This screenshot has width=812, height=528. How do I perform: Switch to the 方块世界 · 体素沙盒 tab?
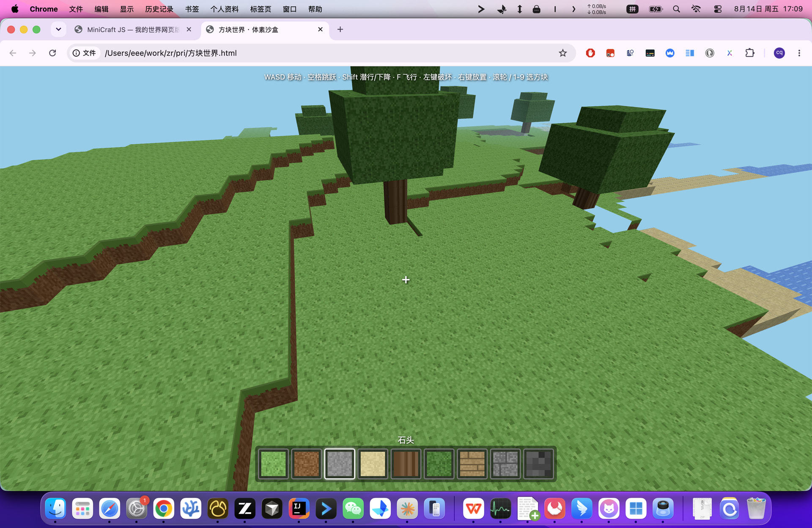265,30
